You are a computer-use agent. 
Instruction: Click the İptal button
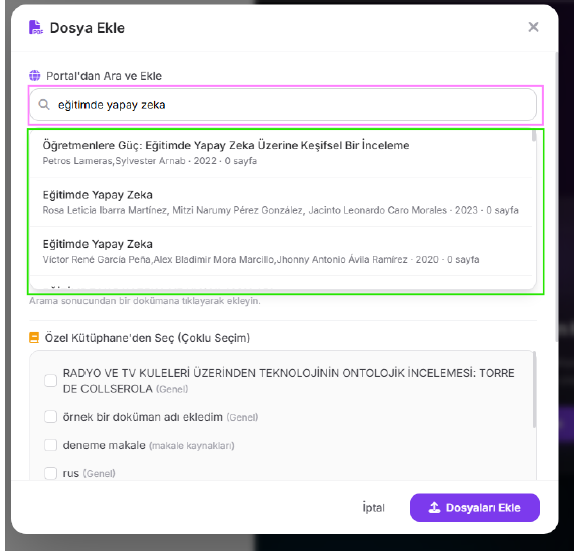click(x=373, y=507)
